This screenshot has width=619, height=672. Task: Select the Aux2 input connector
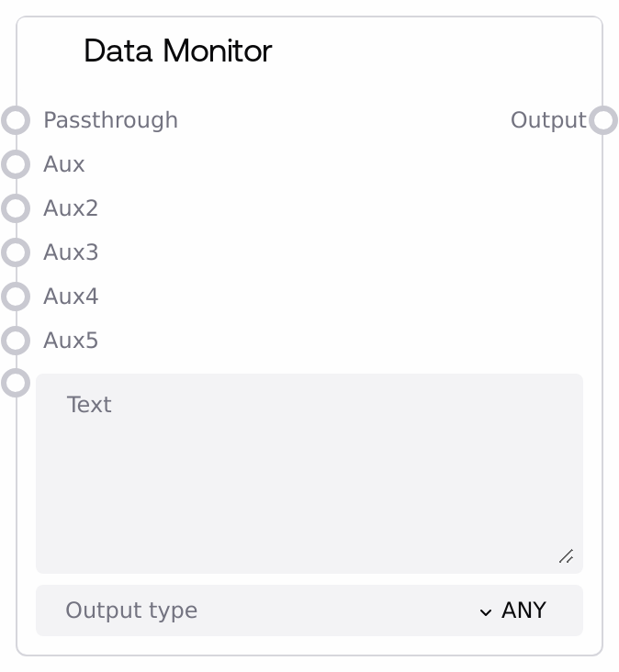coord(16,208)
